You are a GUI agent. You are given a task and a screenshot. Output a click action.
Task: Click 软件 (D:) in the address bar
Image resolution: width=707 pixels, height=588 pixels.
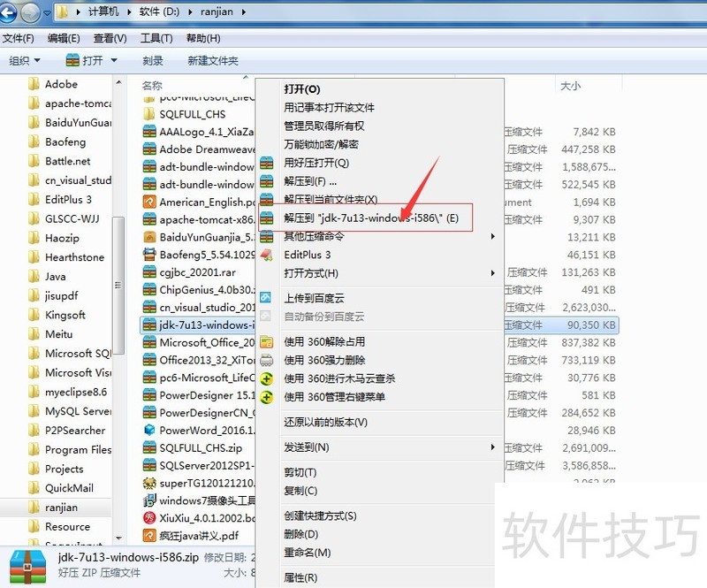(159, 11)
